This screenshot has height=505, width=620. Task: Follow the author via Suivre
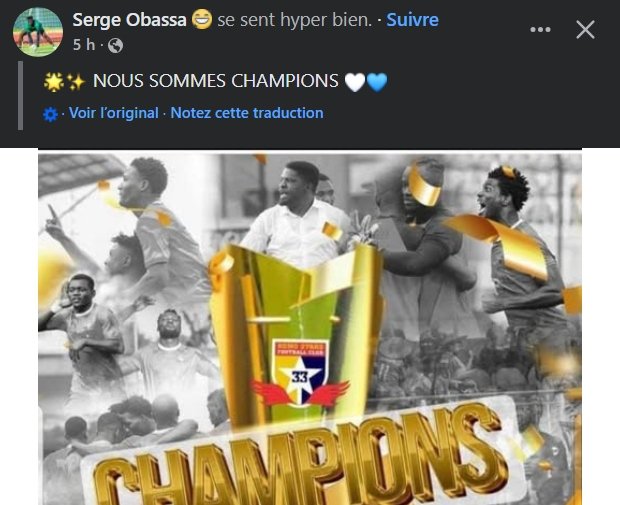[412, 20]
